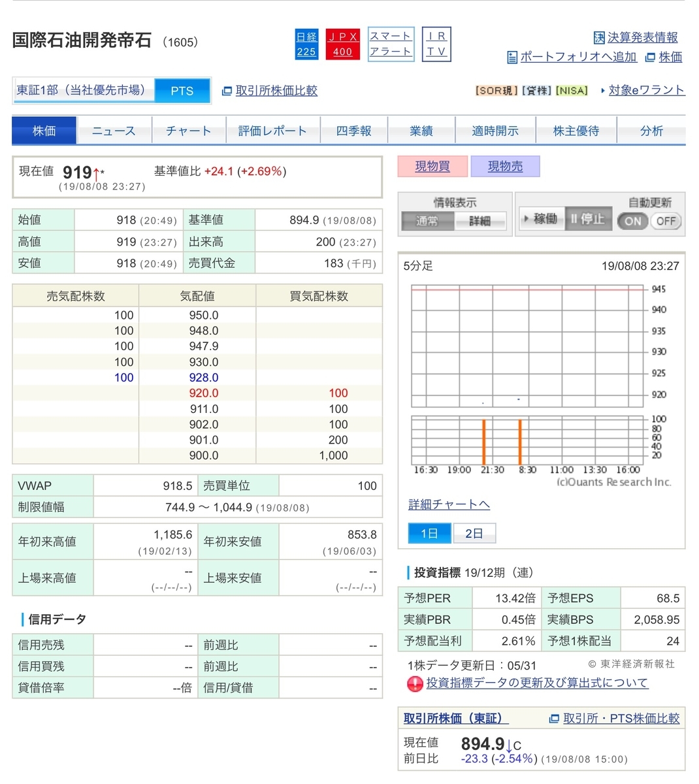The height and width of the screenshot is (784, 699).
Task: Click the 停止 pause button
Action: (x=588, y=220)
